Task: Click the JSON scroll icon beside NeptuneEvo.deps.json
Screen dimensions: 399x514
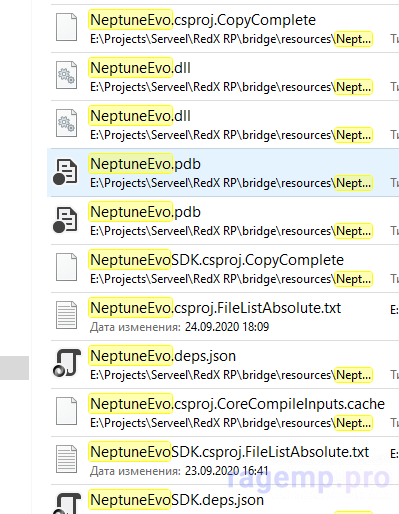Action: (x=67, y=363)
